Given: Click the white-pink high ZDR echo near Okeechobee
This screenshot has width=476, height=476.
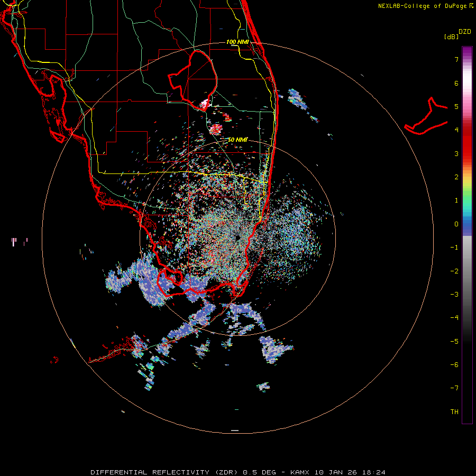Looking at the screenshot, I should tap(205, 105).
